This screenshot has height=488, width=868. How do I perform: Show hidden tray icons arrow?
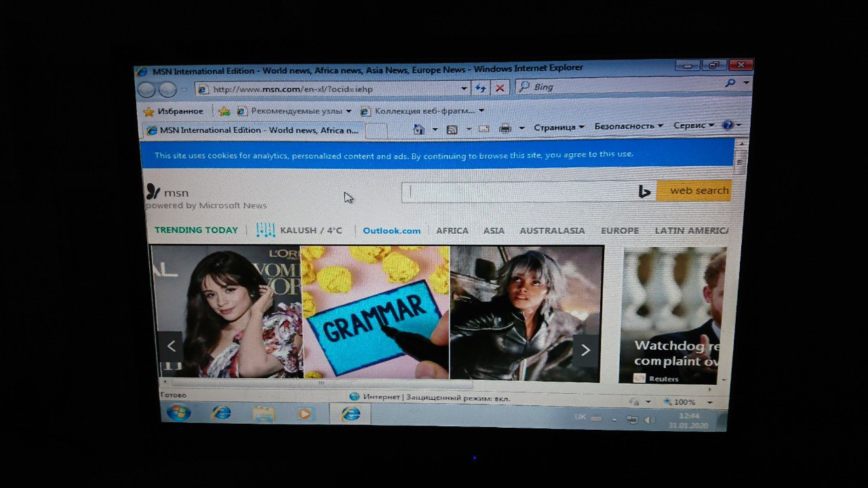tap(614, 419)
